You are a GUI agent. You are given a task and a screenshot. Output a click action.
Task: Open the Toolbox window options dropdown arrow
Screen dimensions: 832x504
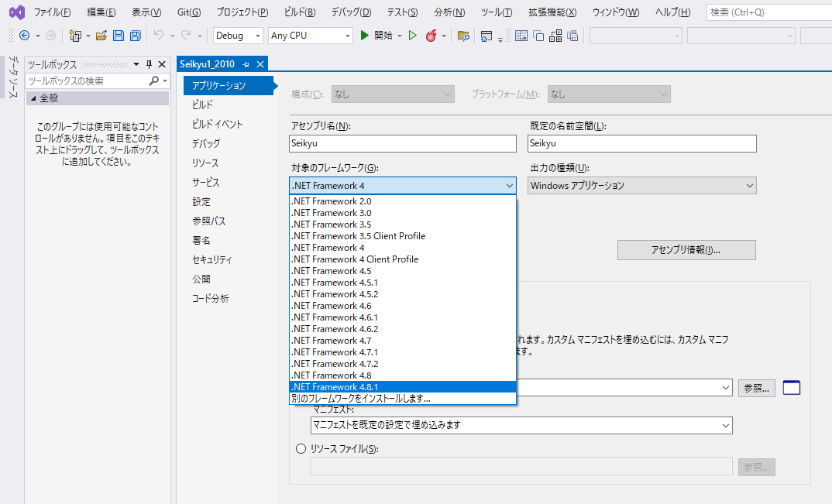[x=136, y=64]
